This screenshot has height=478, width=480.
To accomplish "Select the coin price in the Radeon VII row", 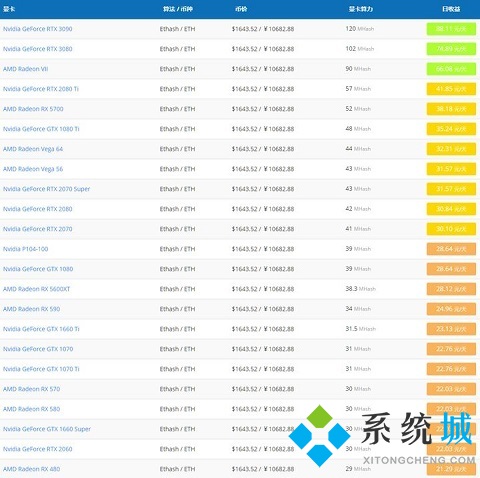I will (263, 69).
